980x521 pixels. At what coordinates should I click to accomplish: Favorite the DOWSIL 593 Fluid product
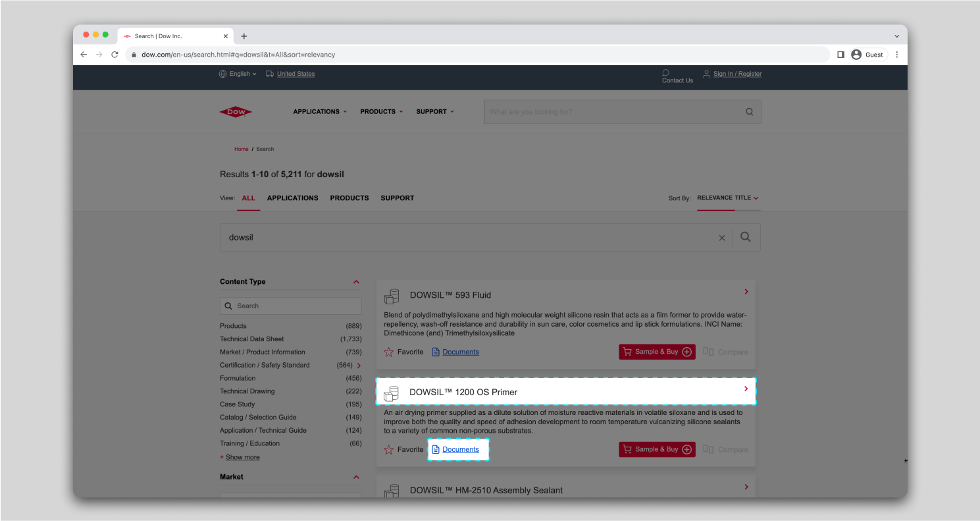pos(388,352)
